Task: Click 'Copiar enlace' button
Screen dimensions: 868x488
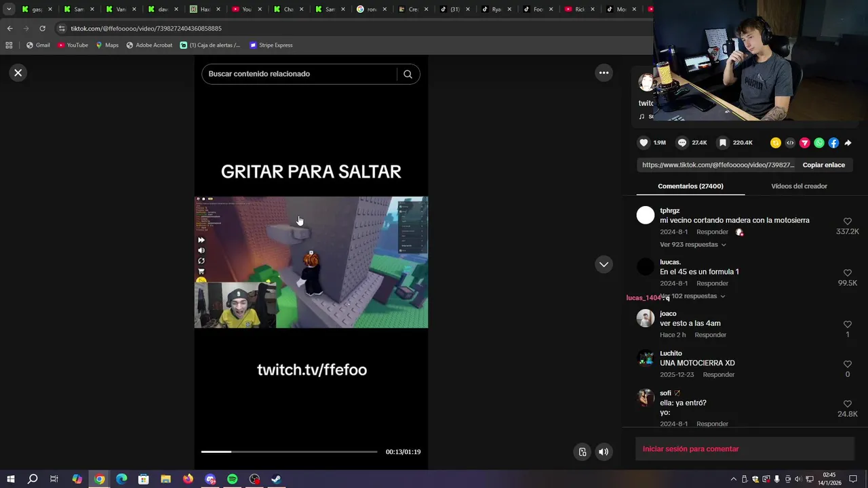Action: [x=823, y=165]
